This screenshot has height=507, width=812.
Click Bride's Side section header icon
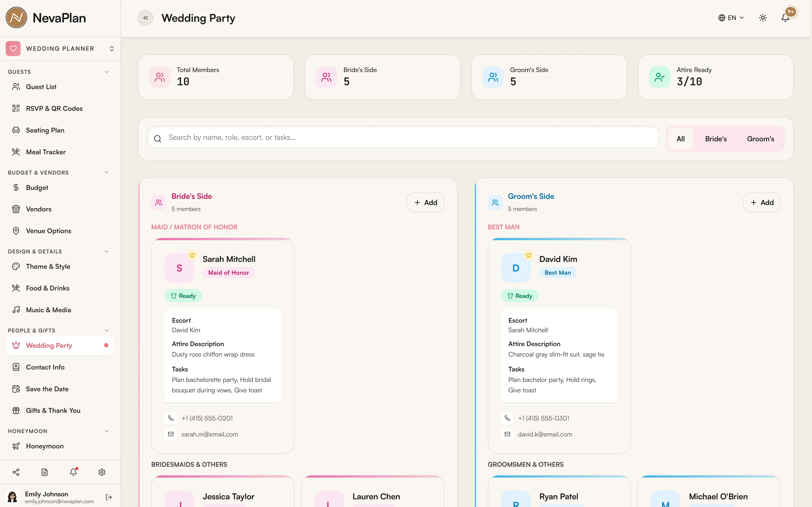click(159, 202)
